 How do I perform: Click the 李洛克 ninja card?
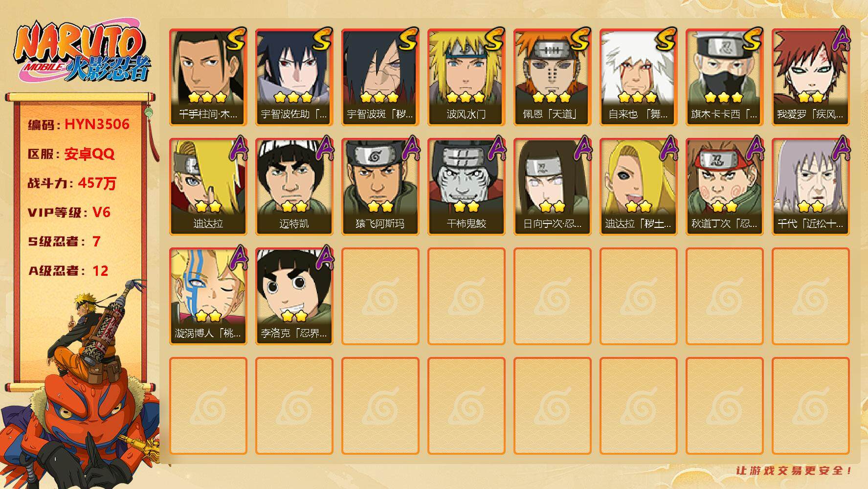click(294, 296)
